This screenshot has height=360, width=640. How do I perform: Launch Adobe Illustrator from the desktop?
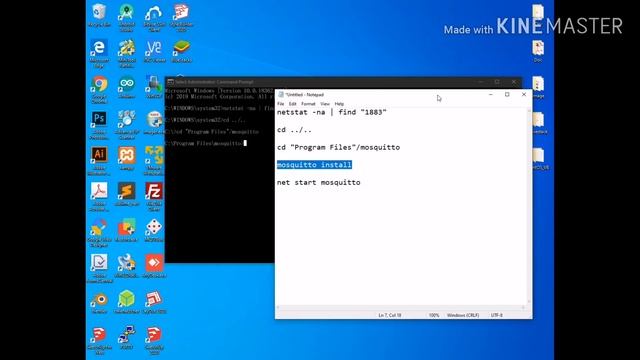99,161
